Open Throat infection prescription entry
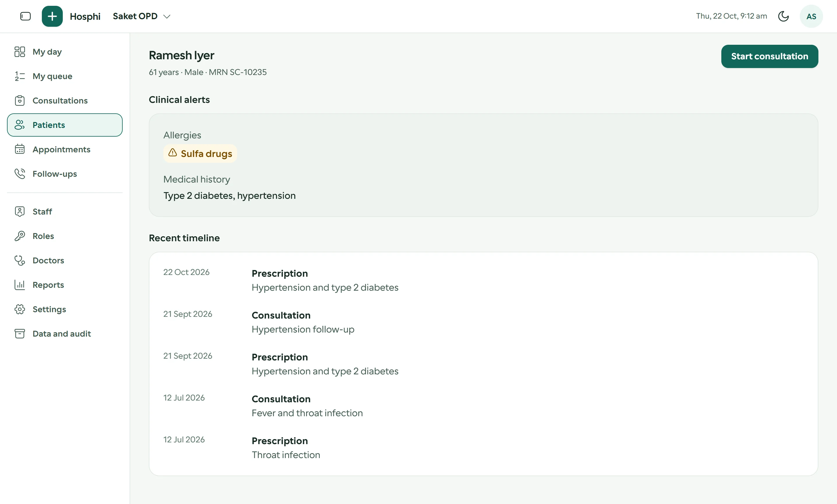Screen dimensions: 837x504 (484, 448)
